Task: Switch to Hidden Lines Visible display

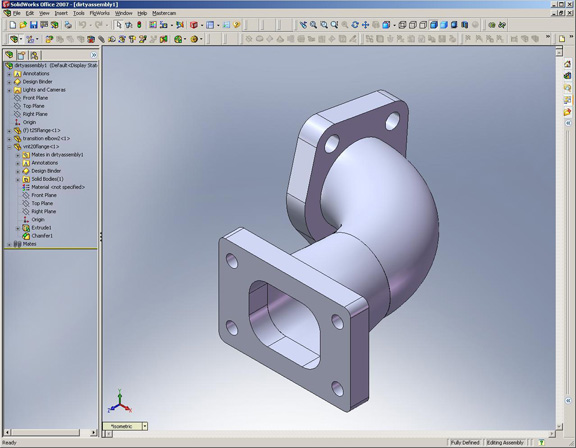Action: coord(413,25)
